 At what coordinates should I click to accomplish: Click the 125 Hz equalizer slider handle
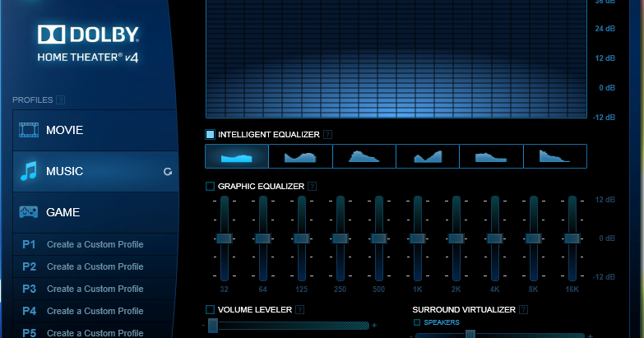point(302,238)
